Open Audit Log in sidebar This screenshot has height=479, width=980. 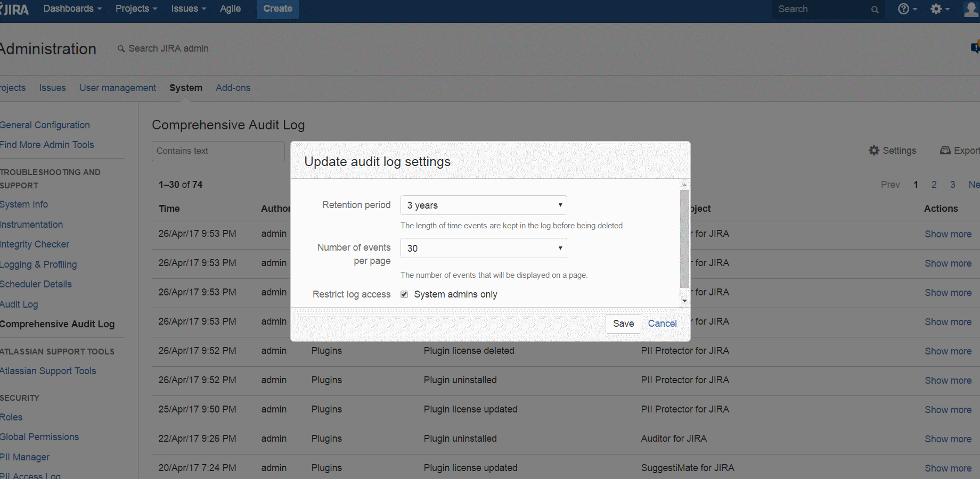[19, 304]
